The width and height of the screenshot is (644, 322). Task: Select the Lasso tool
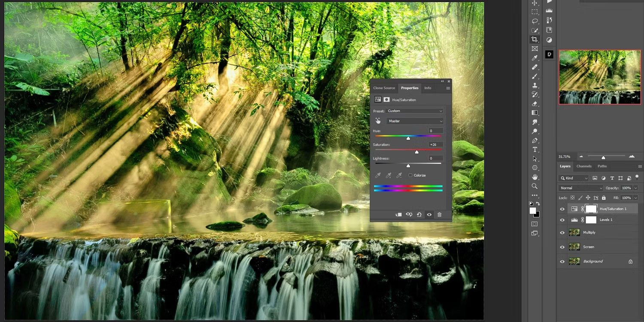535,21
